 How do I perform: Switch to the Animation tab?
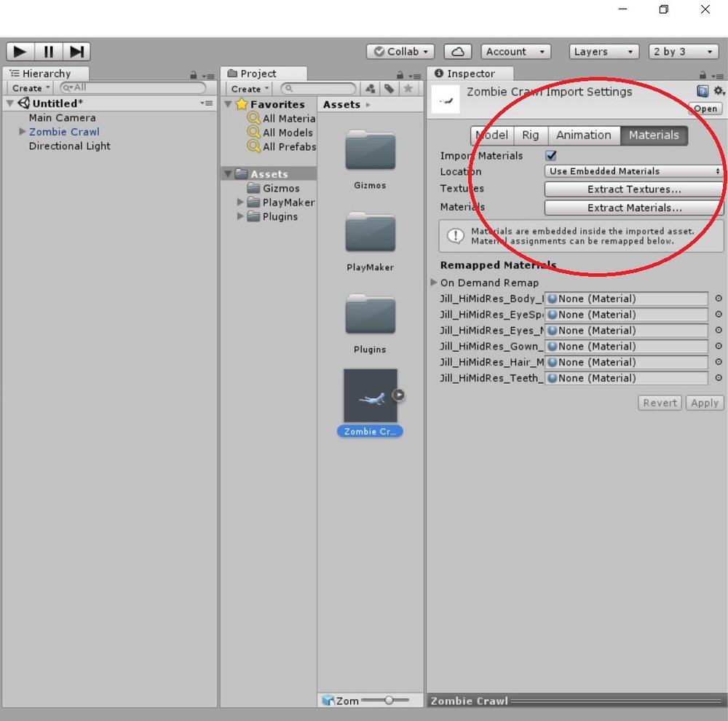tap(584, 135)
